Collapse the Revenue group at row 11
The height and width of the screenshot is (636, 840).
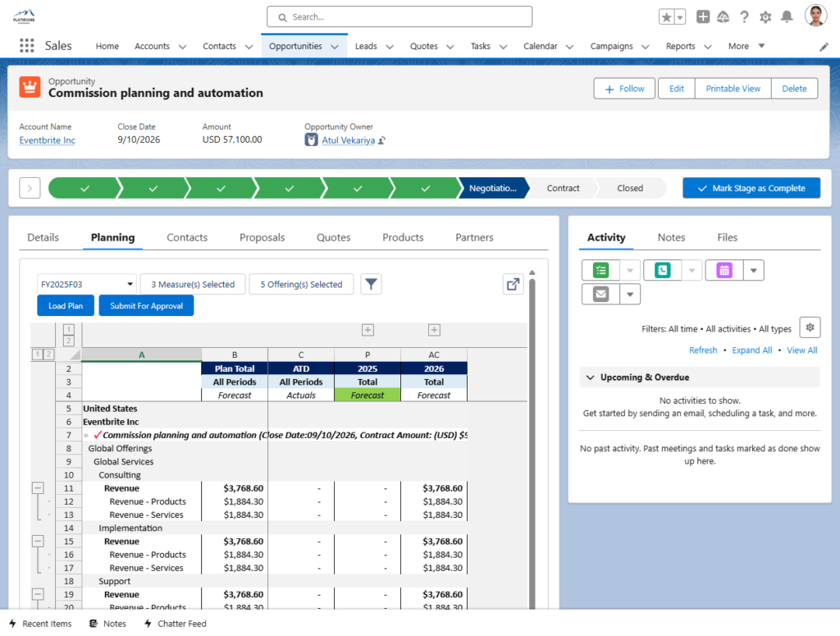click(x=38, y=488)
